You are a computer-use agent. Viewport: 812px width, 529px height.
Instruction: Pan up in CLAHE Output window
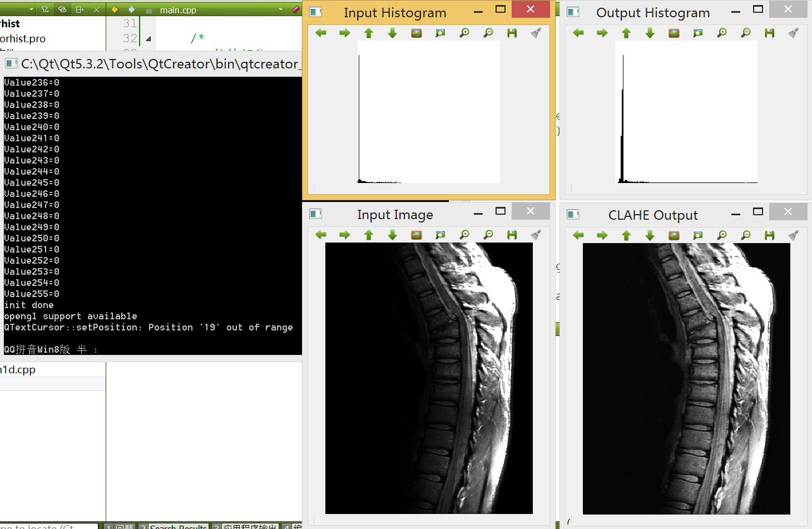click(626, 235)
